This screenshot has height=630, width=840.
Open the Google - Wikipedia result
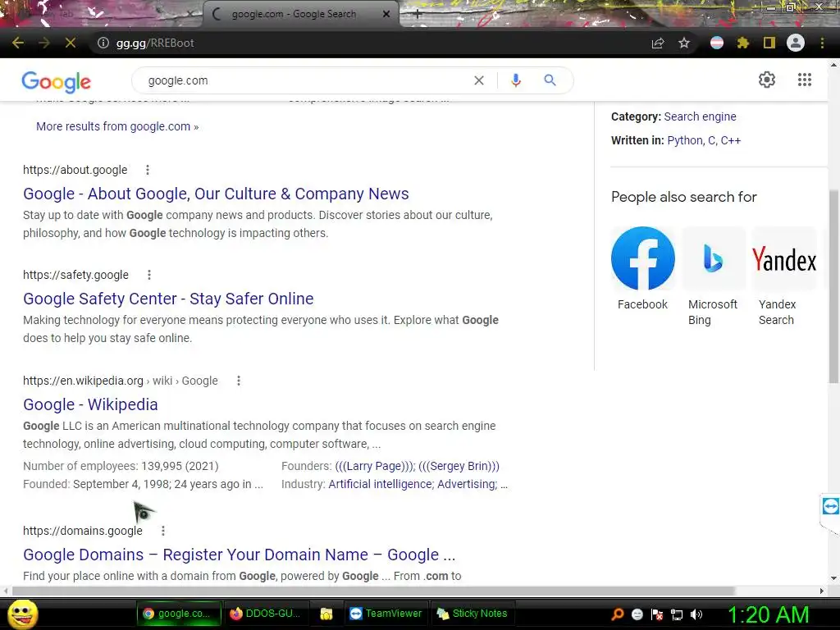[90, 404]
